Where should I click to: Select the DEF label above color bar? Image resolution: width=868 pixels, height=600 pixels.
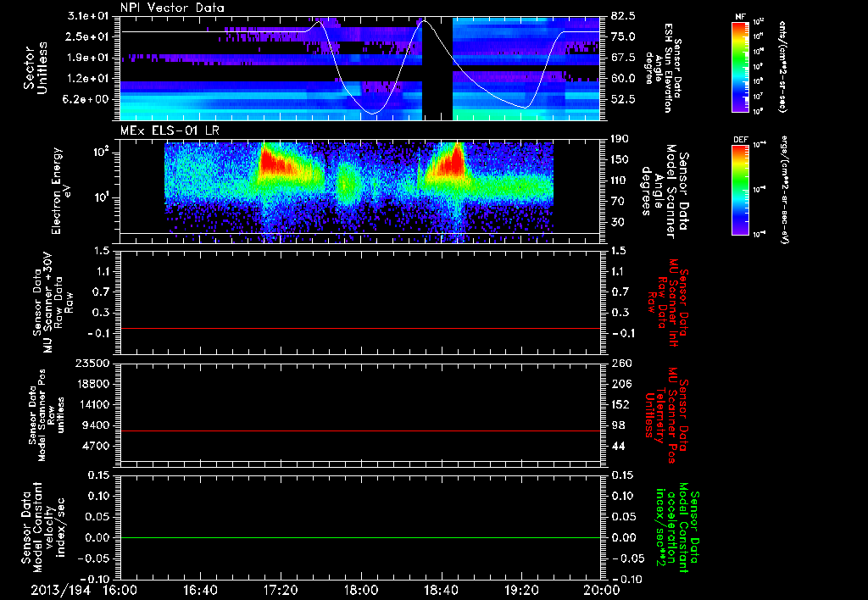740,140
